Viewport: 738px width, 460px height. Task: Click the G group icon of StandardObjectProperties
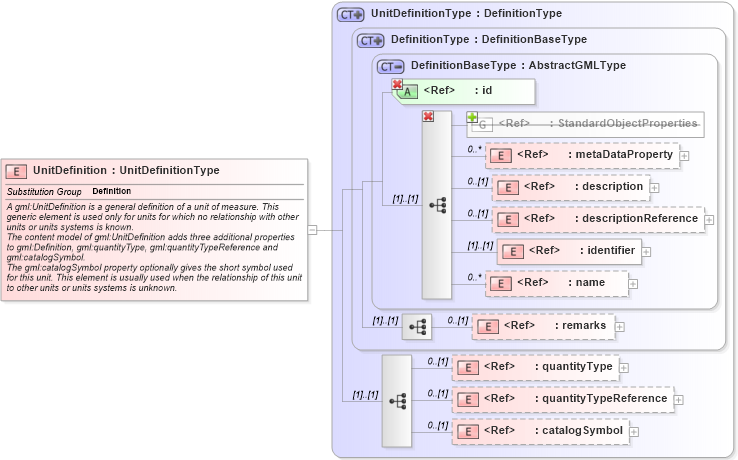point(482,125)
